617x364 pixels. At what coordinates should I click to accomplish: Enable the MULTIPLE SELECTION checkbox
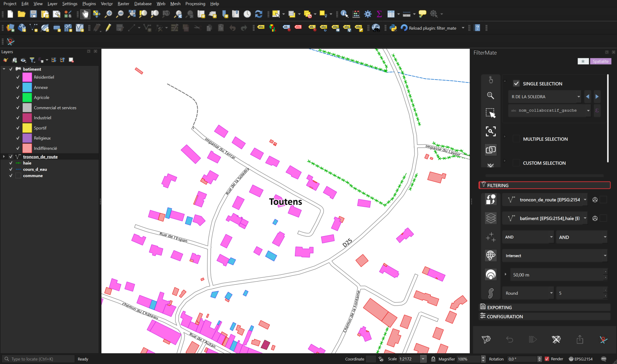click(516, 139)
